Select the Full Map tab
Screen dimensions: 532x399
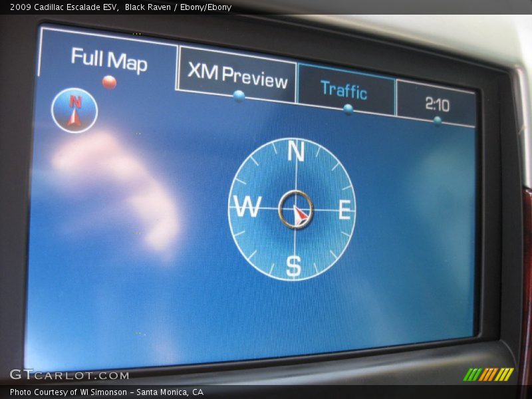click(108, 59)
